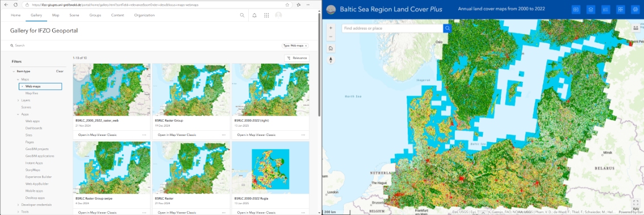
Task: Open the Swipe widget in map header
Action: pos(576,10)
